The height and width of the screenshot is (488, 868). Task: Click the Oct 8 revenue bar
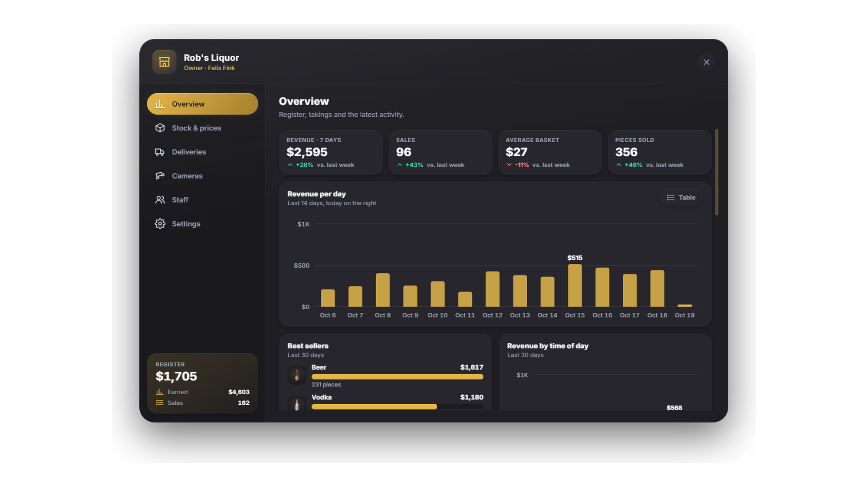coord(382,290)
